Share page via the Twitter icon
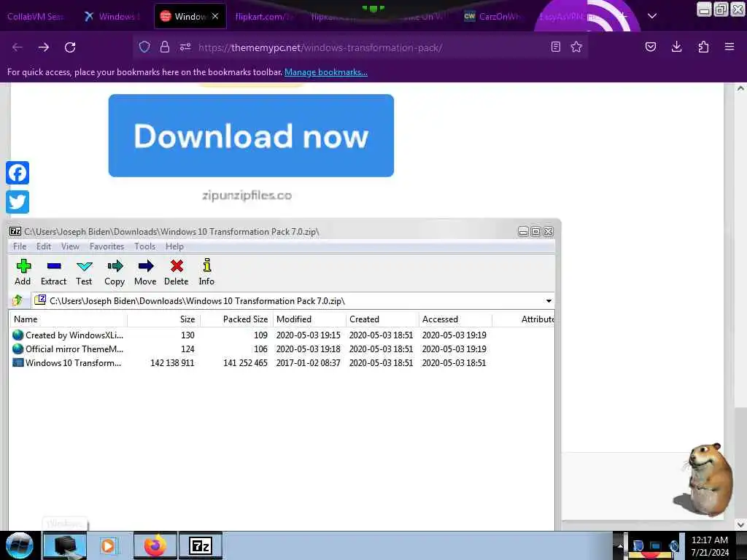Viewport: 747px width, 560px height. click(x=18, y=202)
